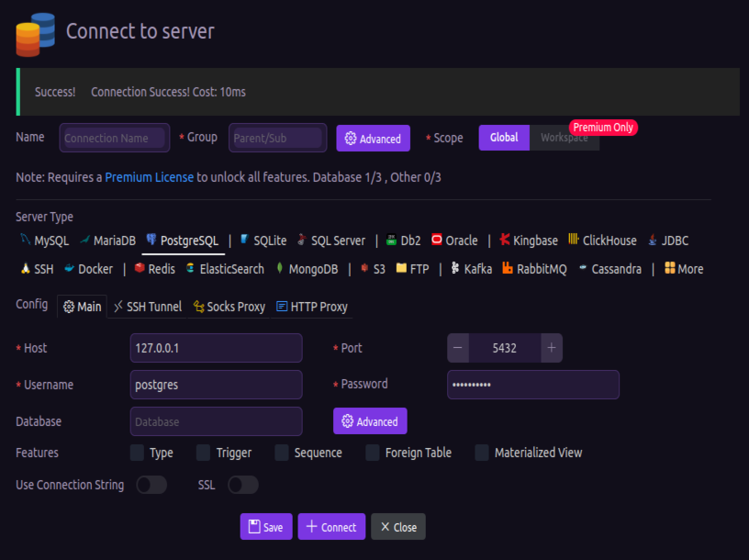Edit the Host field 127.0.0.1
The height and width of the screenshot is (560, 749).
click(216, 348)
